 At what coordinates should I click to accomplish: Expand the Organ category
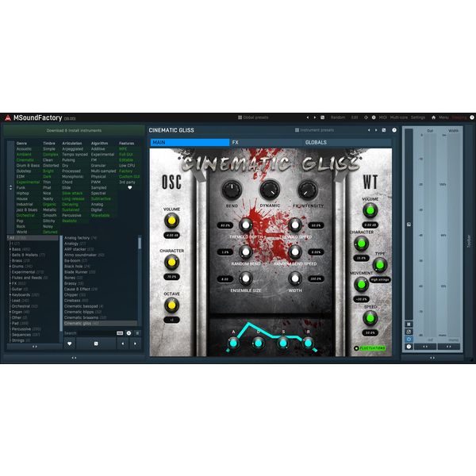(10, 312)
